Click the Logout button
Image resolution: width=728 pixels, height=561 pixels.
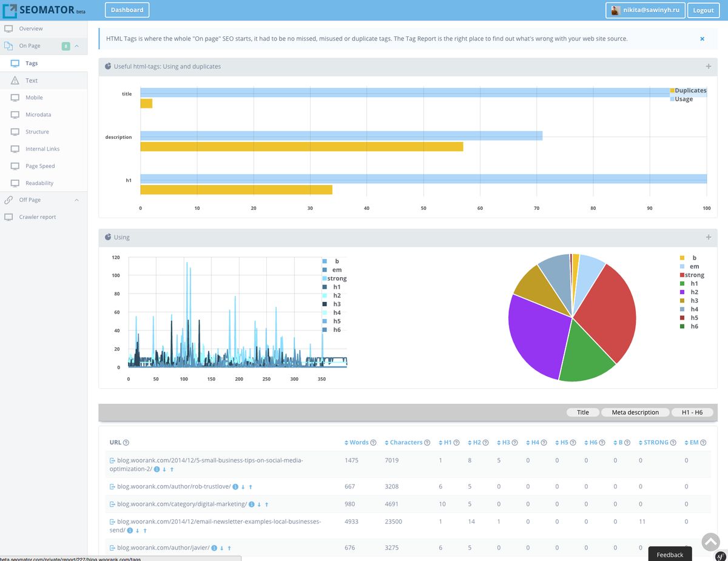coord(703,10)
